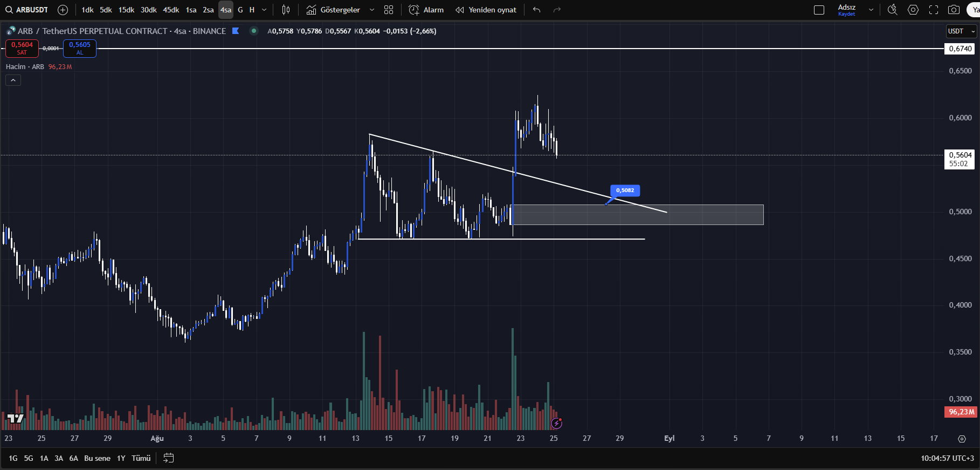Open the dropdown arrow beside Adsız layout name
The height and width of the screenshot is (470, 980).
(871, 10)
